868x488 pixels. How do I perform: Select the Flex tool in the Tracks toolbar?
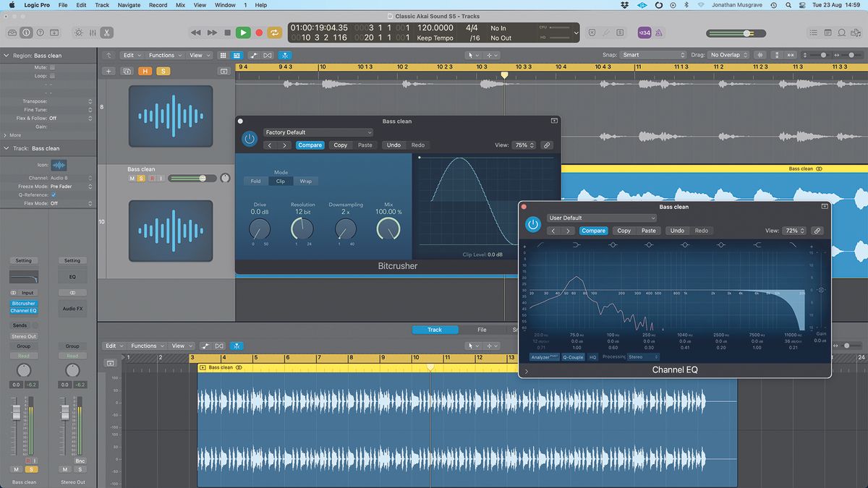pos(284,55)
